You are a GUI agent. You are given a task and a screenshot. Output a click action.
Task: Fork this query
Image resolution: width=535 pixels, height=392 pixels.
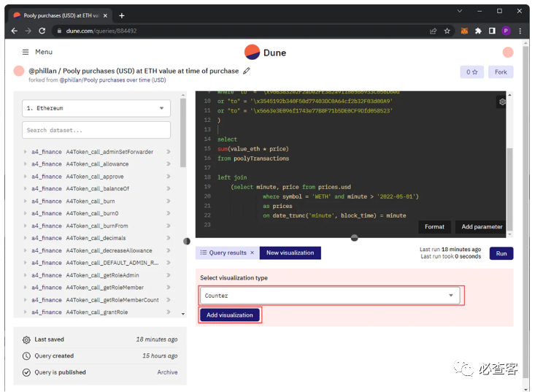[501, 72]
